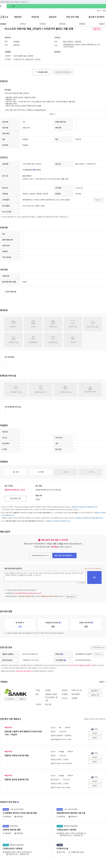Open the 출산휴가·육아휴직 menu

point(97,17)
